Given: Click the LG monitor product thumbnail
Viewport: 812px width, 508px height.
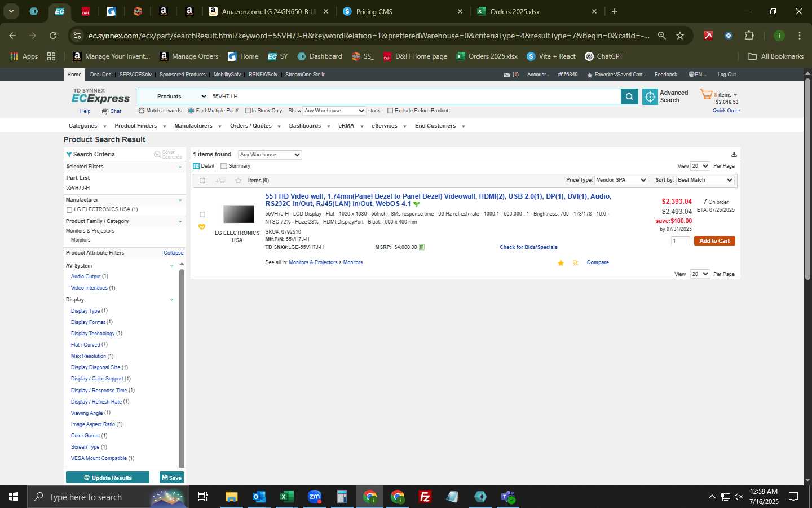Looking at the screenshot, I should (239, 214).
